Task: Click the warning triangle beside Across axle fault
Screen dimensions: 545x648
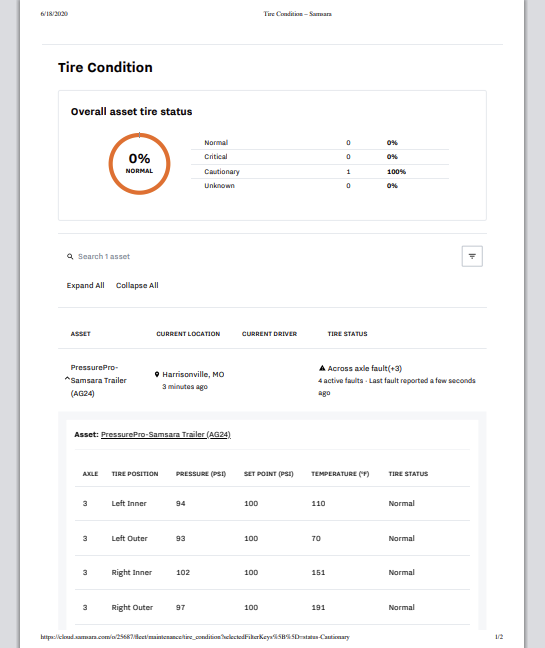Action: coord(322,368)
